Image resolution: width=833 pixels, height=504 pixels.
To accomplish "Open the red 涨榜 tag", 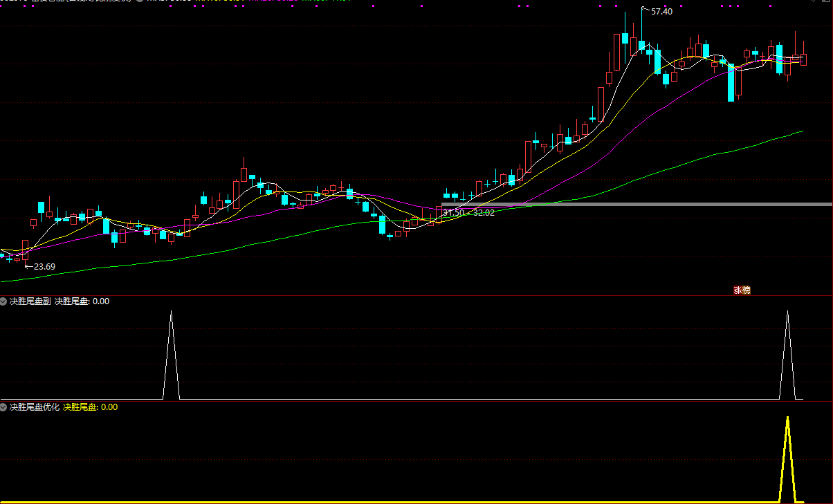I will [x=742, y=290].
